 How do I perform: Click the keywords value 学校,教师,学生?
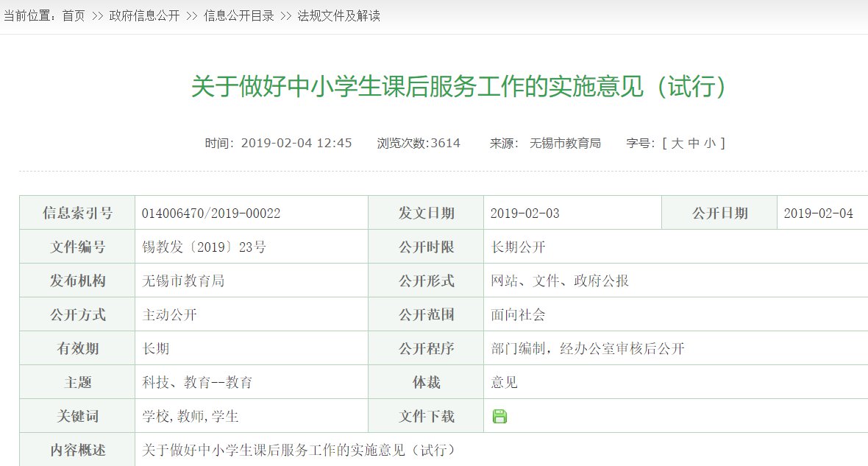191,417
